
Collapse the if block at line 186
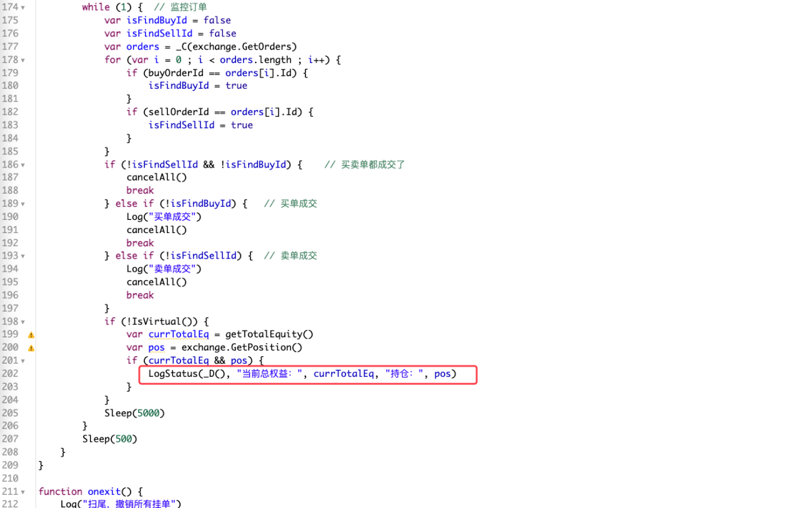pyautogui.click(x=23, y=165)
